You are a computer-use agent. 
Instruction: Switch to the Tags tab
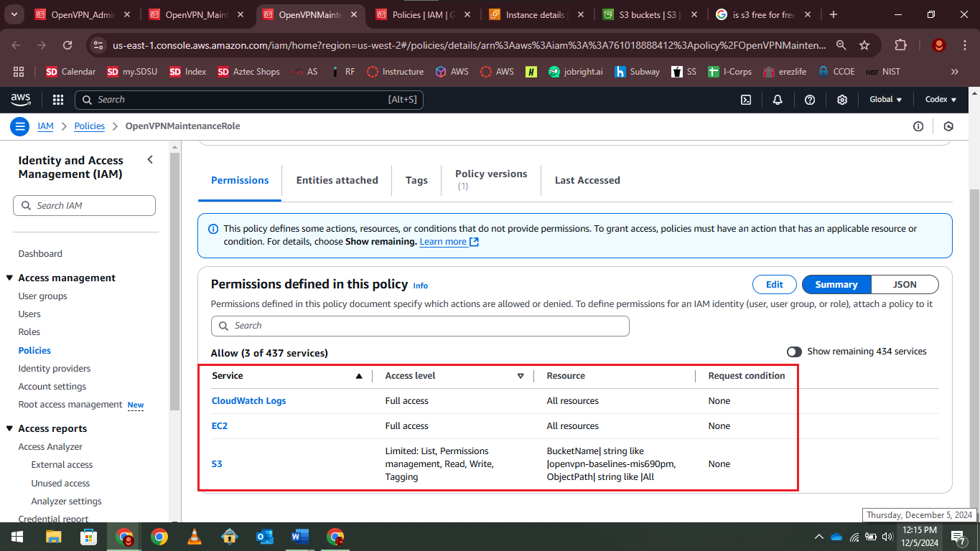(x=416, y=181)
